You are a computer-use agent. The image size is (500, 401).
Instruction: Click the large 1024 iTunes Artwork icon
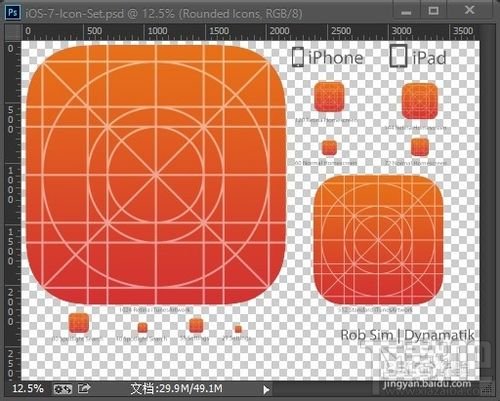(x=156, y=175)
